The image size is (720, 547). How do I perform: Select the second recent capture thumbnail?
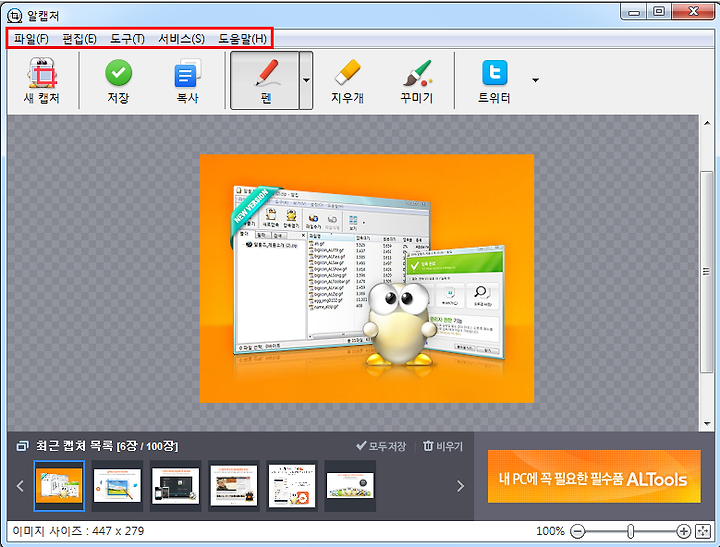click(x=117, y=486)
